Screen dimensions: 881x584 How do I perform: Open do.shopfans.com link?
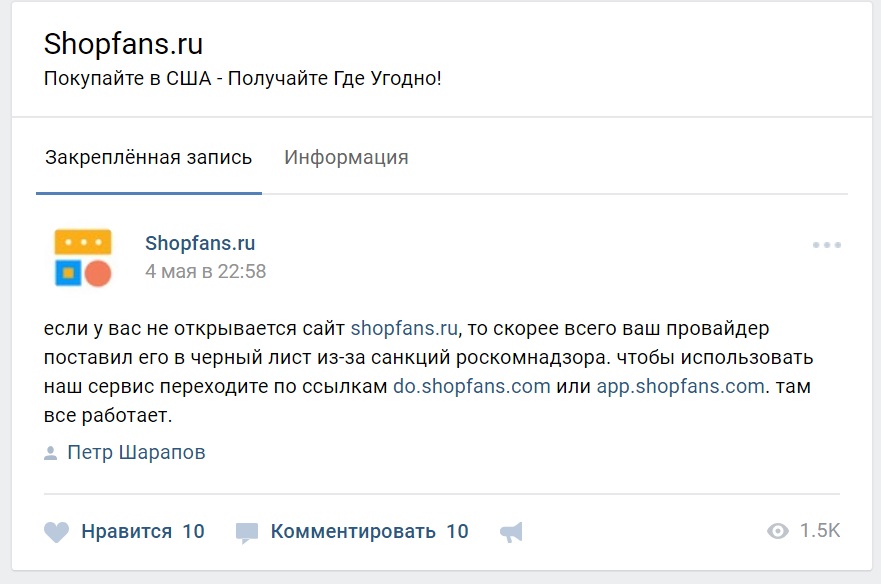pyautogui.click(x=471, y=386)
